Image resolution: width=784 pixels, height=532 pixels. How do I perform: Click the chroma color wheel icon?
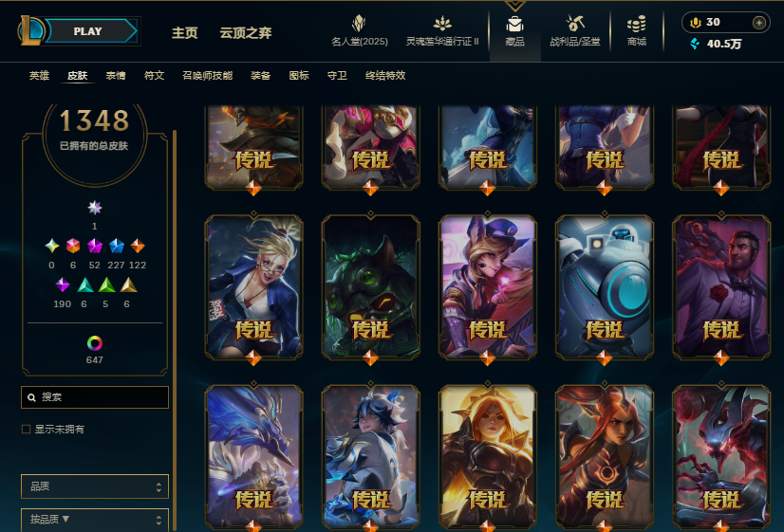click(x=95, y=343)
